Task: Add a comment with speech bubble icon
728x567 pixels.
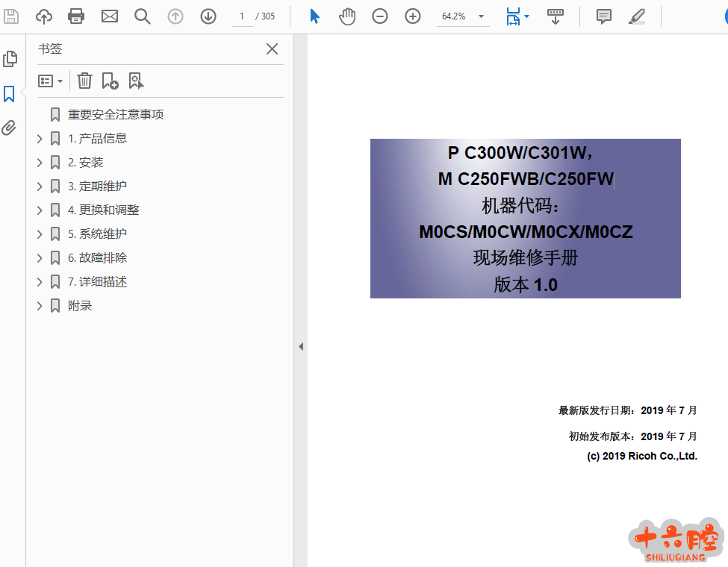Action: coord(604,16)
